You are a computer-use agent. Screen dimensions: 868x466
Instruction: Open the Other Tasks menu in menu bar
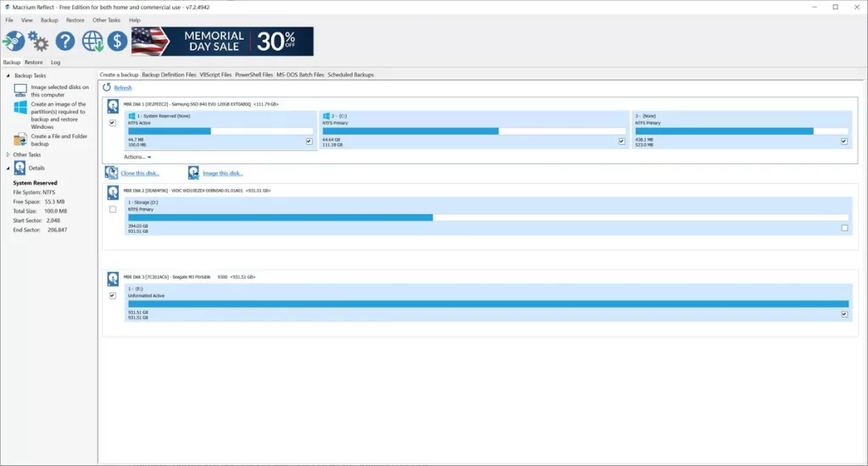point(106,19)
